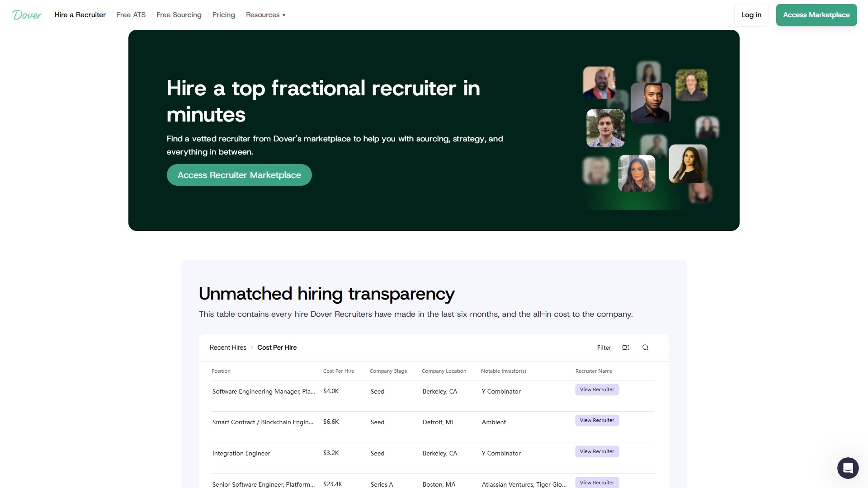Select the woman in black blazer photo
The image size is (868, 488).
(x=688, y=164)
